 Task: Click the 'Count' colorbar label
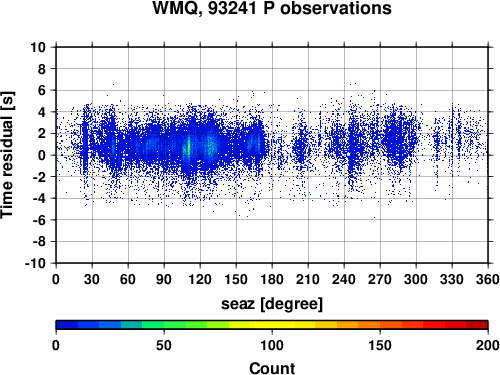(x=272, y=368)
